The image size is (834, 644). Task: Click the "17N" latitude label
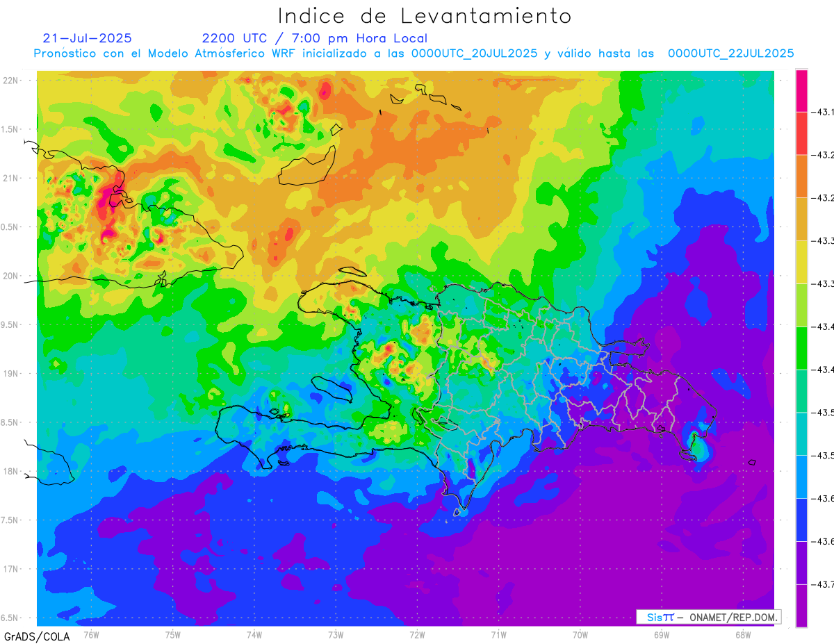[x=12, y=569]
